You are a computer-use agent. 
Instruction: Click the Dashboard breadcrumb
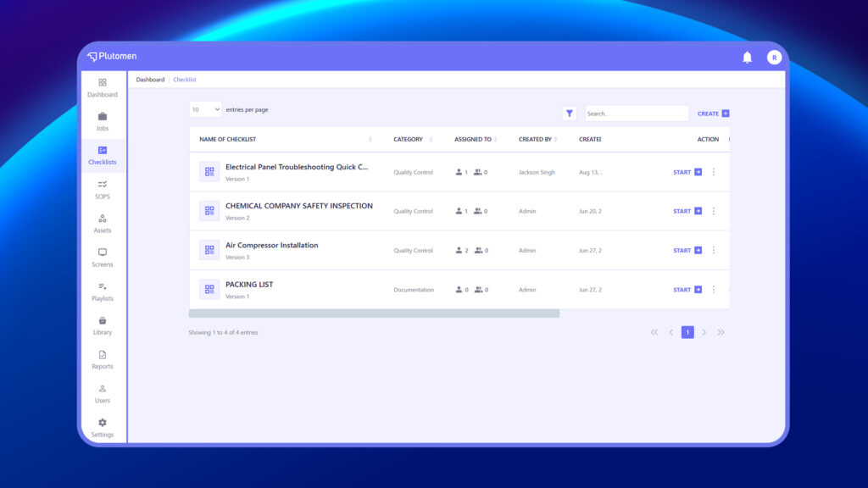click(x=150, y=80)
